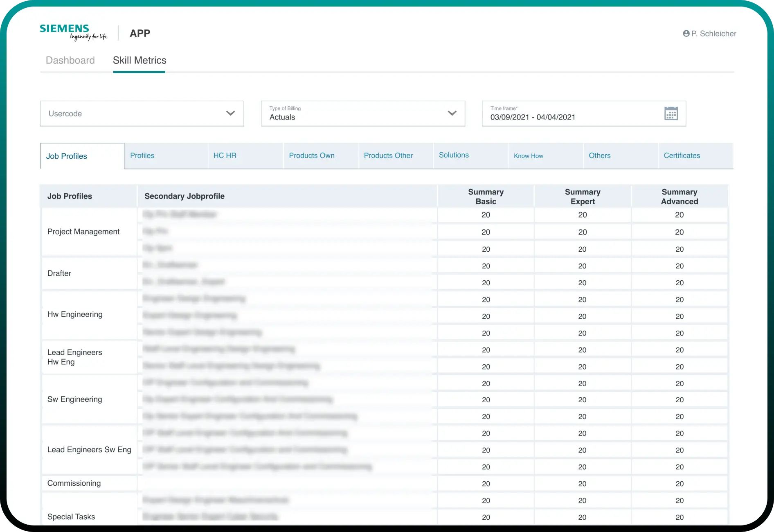Image resolution: width=774 pixels, height=532 pixels.
Task: Click Summary Advanced value in Commissioning row
Action: tap(679, 484)
